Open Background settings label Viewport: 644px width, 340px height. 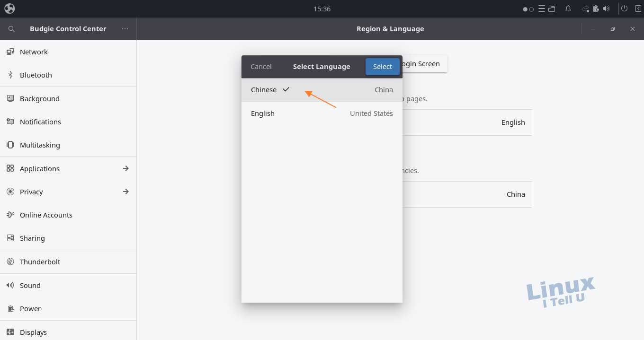[40, 99]
